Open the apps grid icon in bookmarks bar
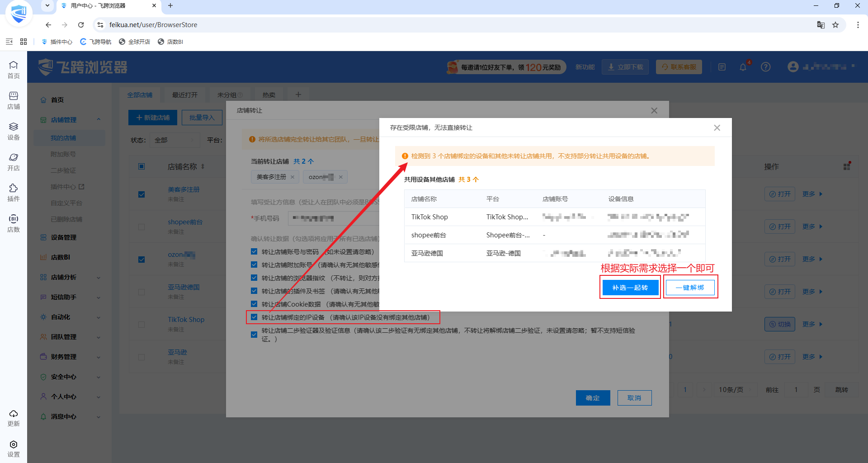868x463 pixels. pyautogui.click(x=24, y=42)
